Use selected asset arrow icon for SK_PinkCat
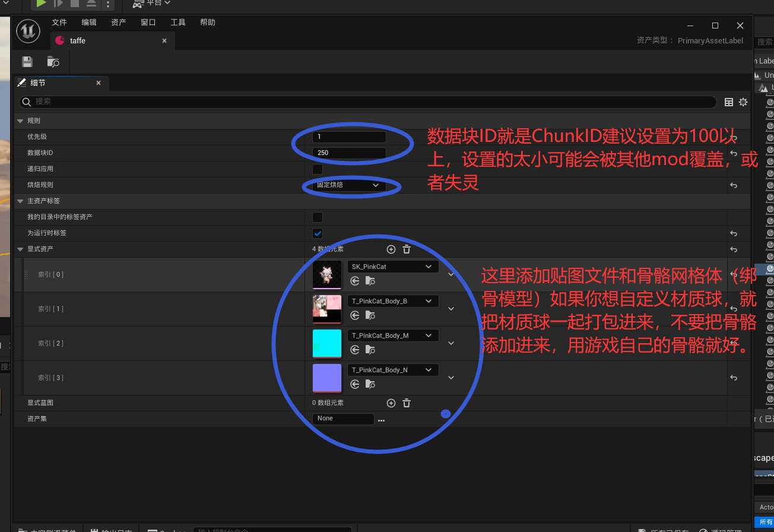Image resolution: width=774 pixels, height=532 pixels. (355, 281)
